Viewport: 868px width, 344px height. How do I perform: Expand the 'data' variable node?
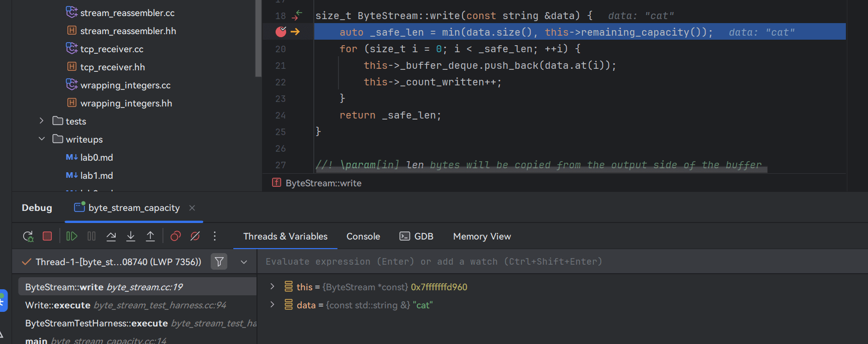click(272, 305)
